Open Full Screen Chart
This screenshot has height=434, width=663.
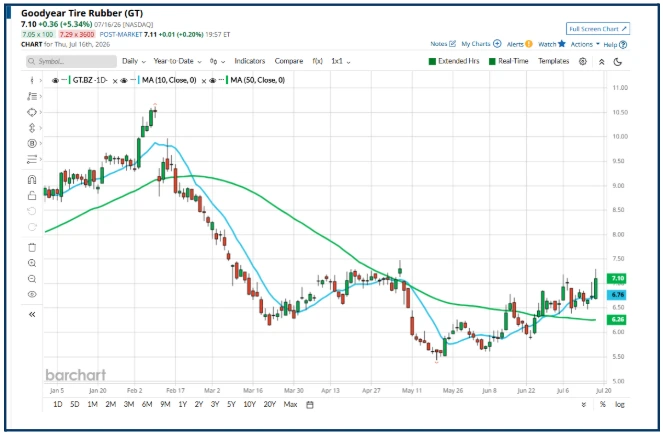[x=598, y=29]
